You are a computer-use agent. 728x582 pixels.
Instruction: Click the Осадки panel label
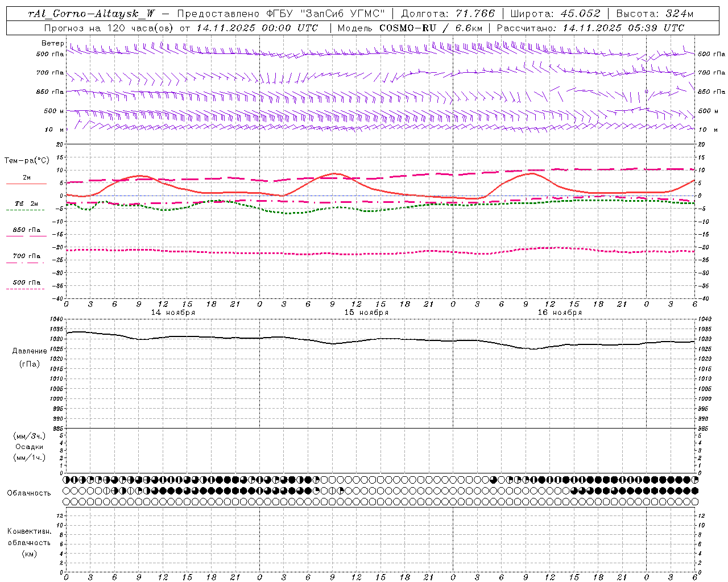30,447
